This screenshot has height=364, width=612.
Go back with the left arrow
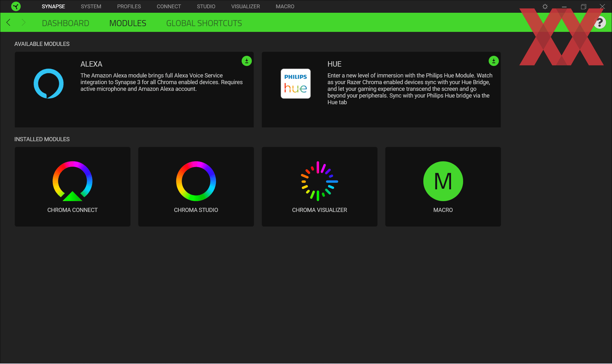coord(9,22)
